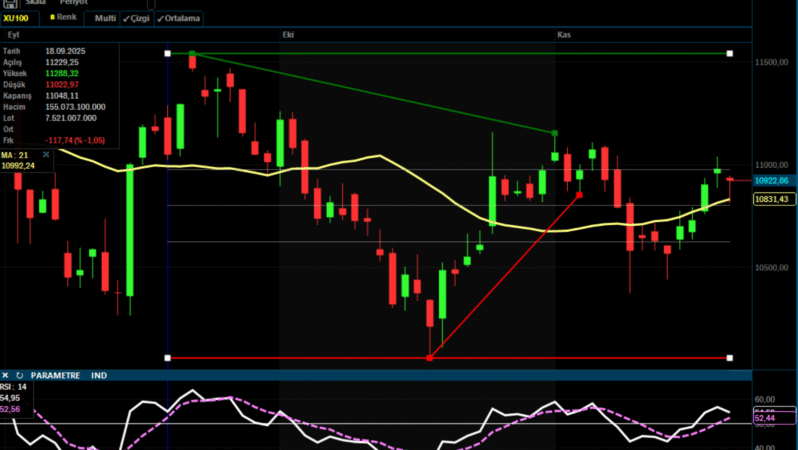Click the current price label 10922,86
The image size is (798, 450).
[x=771, y=180]
